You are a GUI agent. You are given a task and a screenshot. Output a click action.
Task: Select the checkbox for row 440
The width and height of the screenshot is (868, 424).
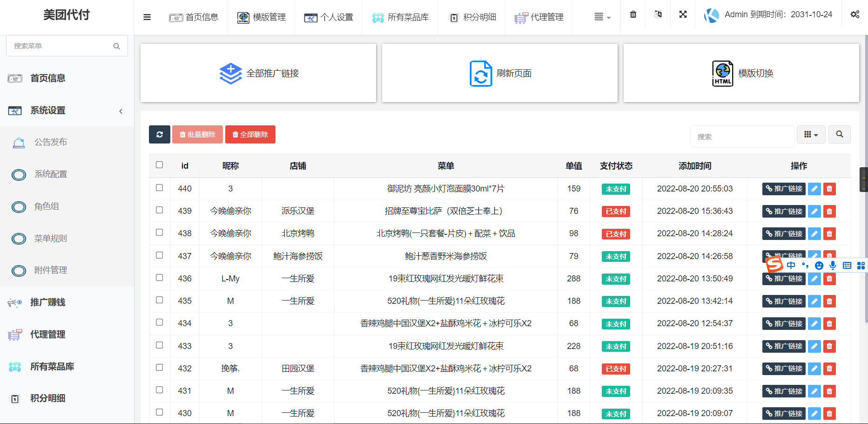160,188
